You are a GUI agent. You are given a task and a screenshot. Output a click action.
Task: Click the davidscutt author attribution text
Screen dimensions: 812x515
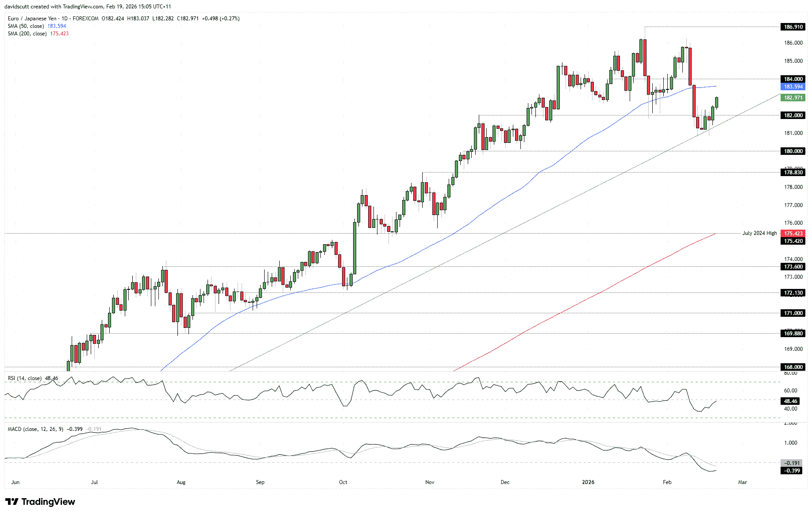[20, 7]
